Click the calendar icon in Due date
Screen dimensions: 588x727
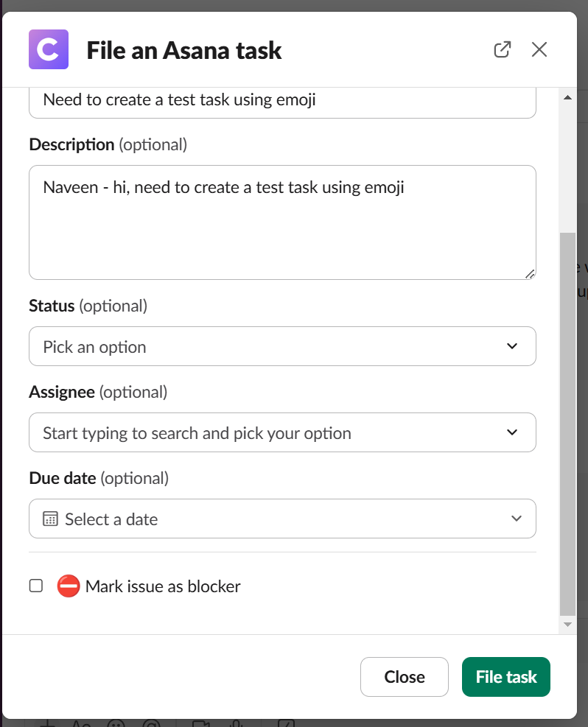tap(50, 519)
